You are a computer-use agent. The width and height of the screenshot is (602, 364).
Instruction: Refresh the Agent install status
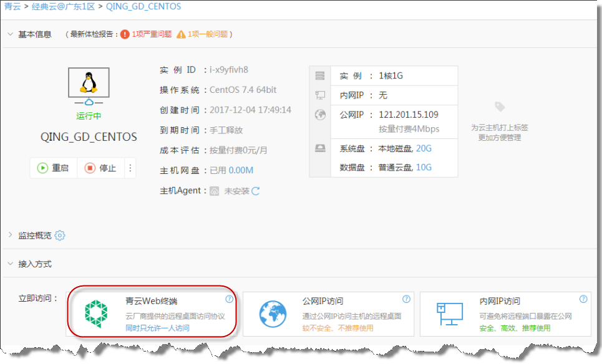coord(256,191)
